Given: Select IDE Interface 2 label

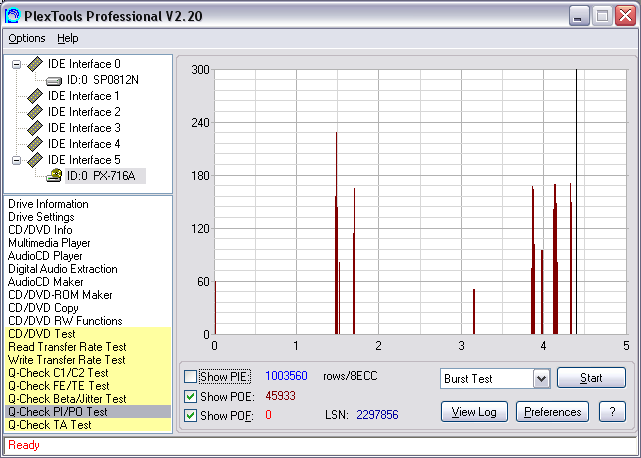Looking at the screenshot, I should [x=84, y=112].
